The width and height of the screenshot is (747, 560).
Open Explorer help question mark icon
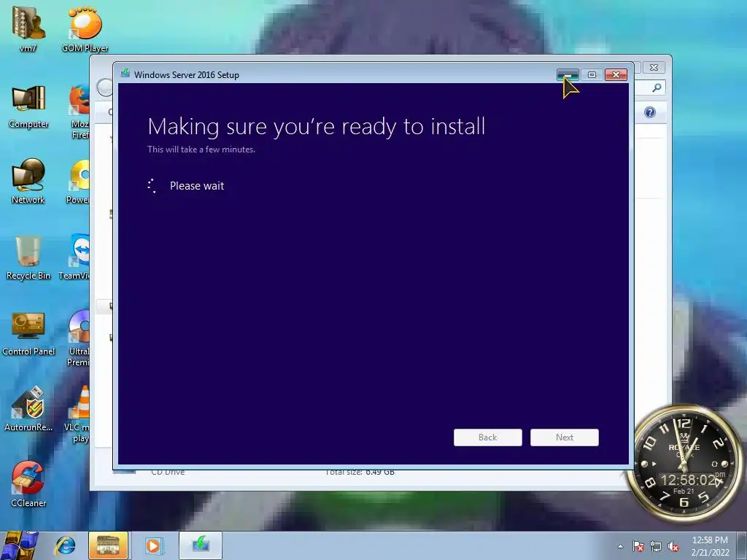point(650,112)
